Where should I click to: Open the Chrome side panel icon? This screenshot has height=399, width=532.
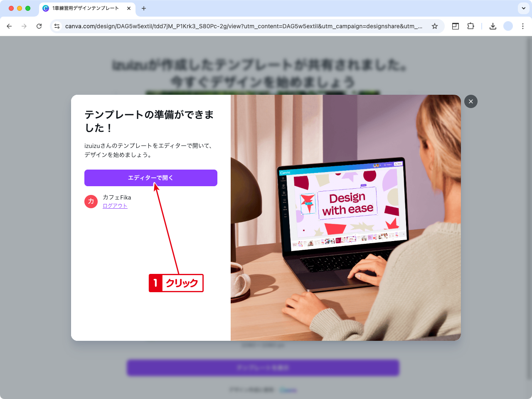456,26
